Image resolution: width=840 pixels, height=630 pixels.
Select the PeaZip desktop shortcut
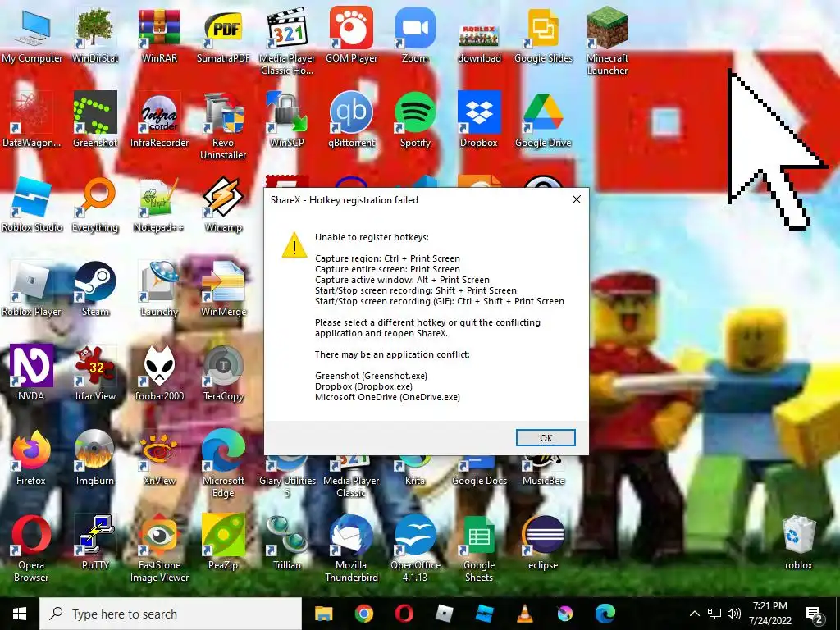223,542
